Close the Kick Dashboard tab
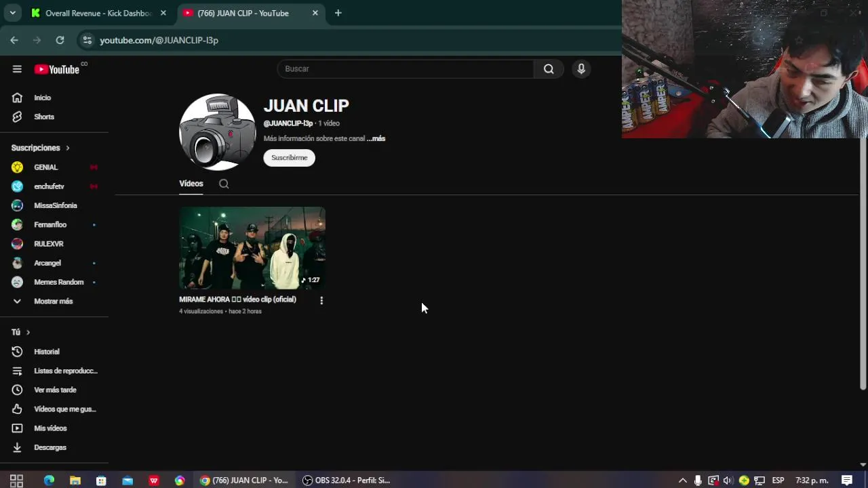Image resolution: width=868 pixels, height=488 pixels. pos(163,13)
